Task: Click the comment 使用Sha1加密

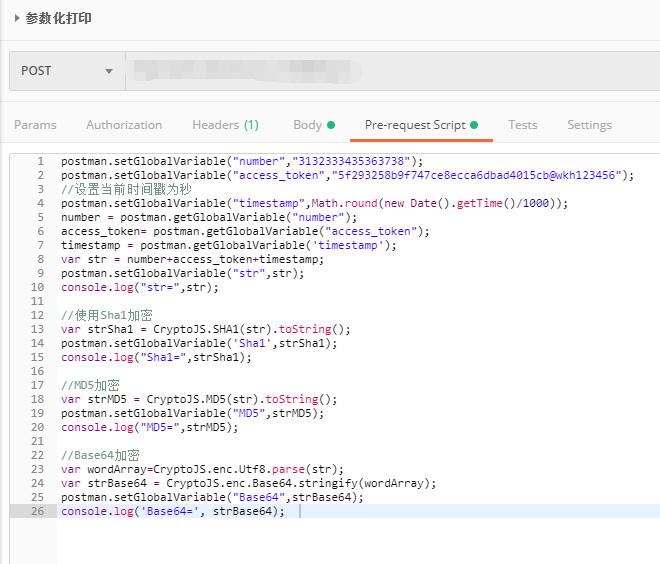Action: click(107, 315)
